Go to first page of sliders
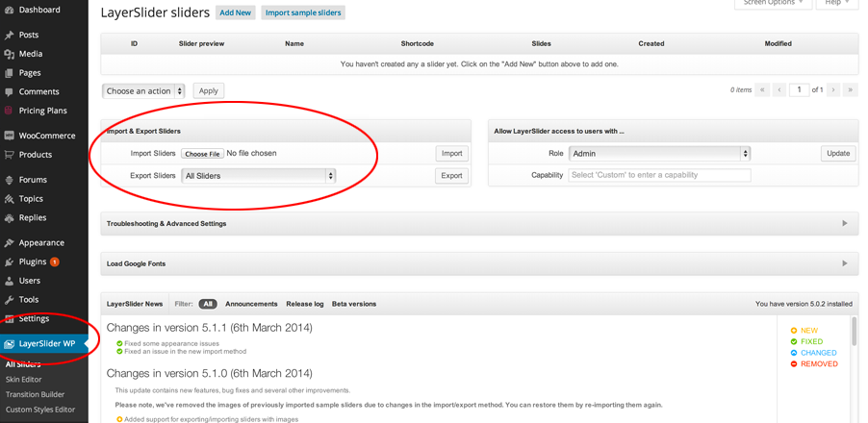Viewport: 868px width, 423px height. (762, 89)
